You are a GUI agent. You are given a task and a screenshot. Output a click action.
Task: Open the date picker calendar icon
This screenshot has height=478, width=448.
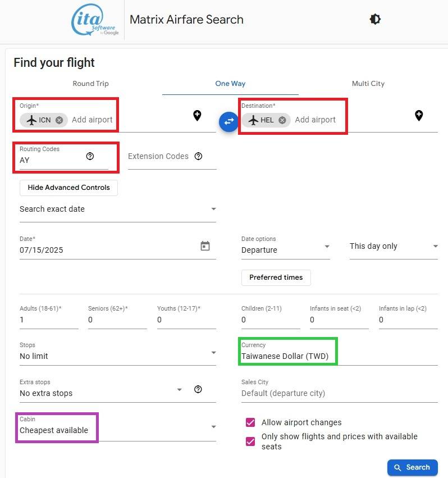pos(205,246)
